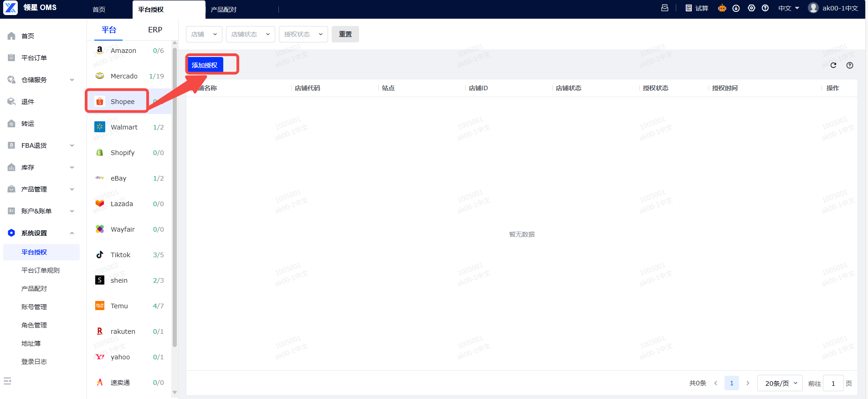
Task: Open the 店铺 filter dropdown
Action: tap(204, 34)
